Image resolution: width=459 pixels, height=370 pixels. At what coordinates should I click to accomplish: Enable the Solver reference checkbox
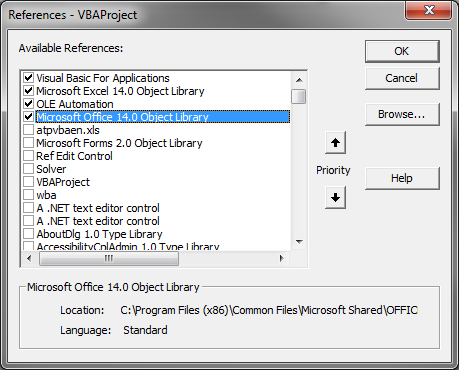[x=28, y=169]
